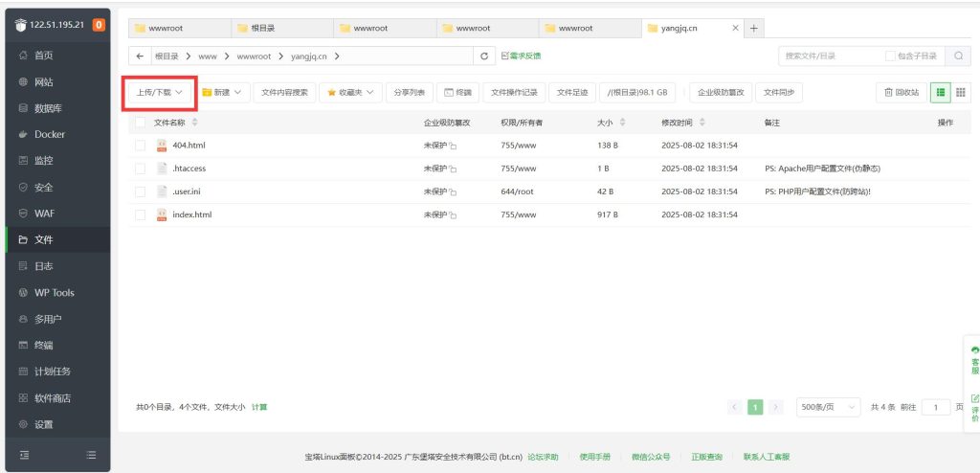Image resolution: width=980 pixels, height=473 pixels.
Task: Click the /(根目录)98.1 GB disk button
Action: pyautogui.click(x=637, y=93)
